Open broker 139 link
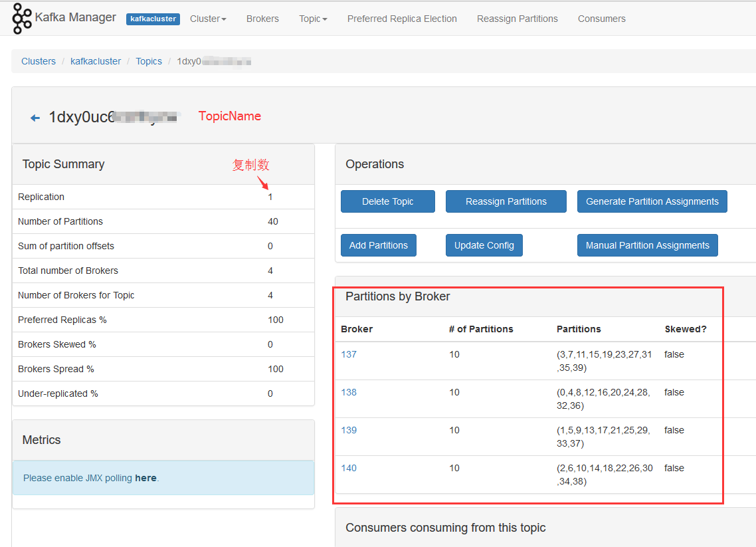The width and height of the screenshot is (756, 547). coord(349,430)
